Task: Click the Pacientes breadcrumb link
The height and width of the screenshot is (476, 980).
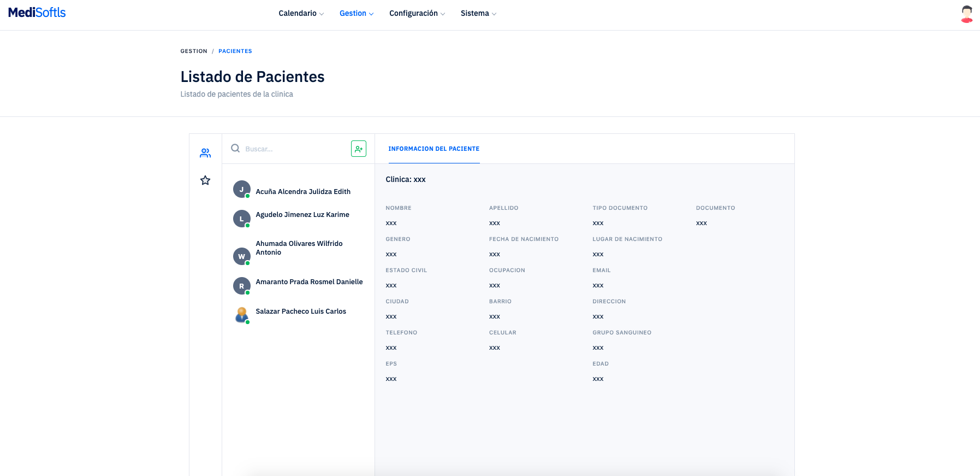Action: click(235, 51)
